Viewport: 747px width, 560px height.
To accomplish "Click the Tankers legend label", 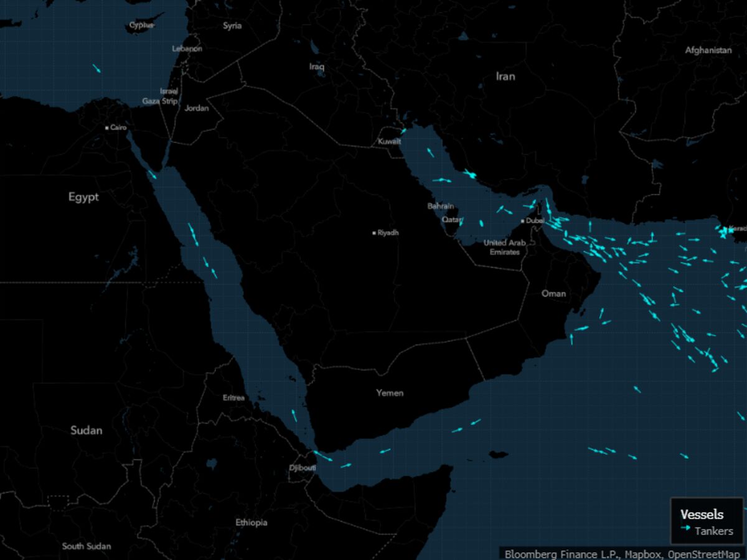I will click(x=714, y=531).
